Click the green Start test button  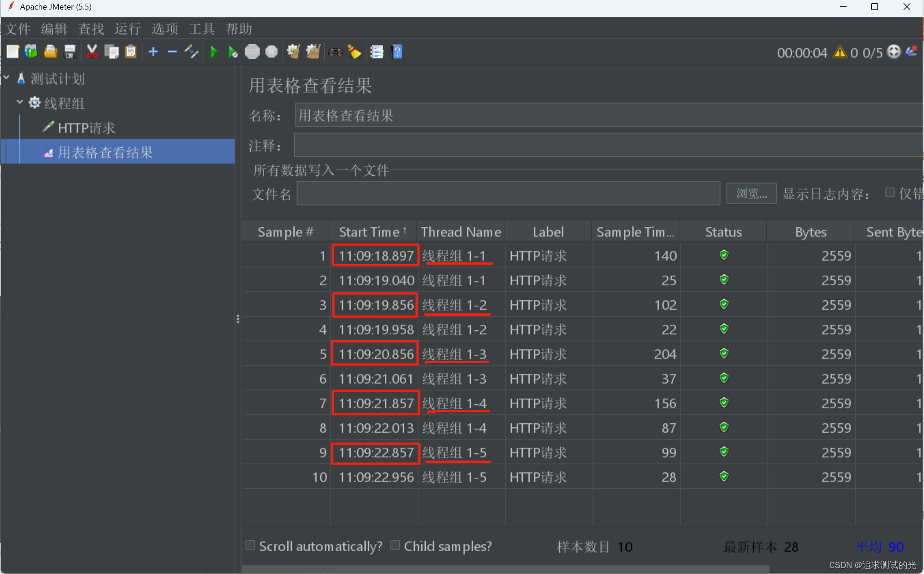[214, 52]
